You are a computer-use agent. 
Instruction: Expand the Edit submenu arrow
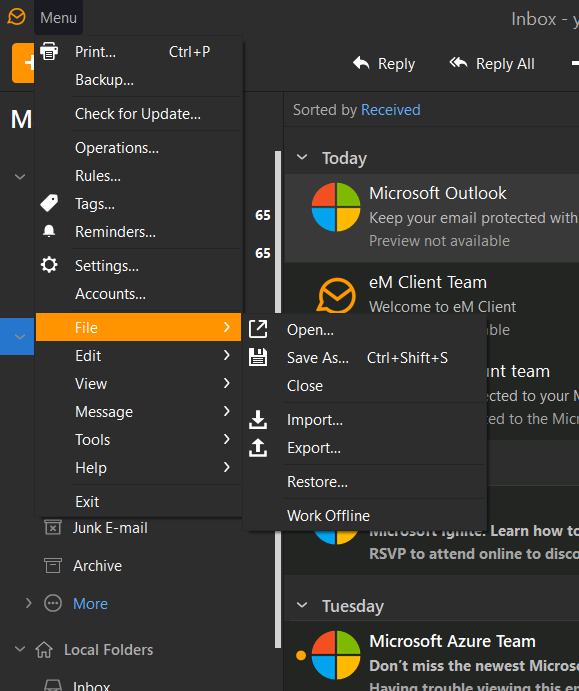tap(226, 355)
